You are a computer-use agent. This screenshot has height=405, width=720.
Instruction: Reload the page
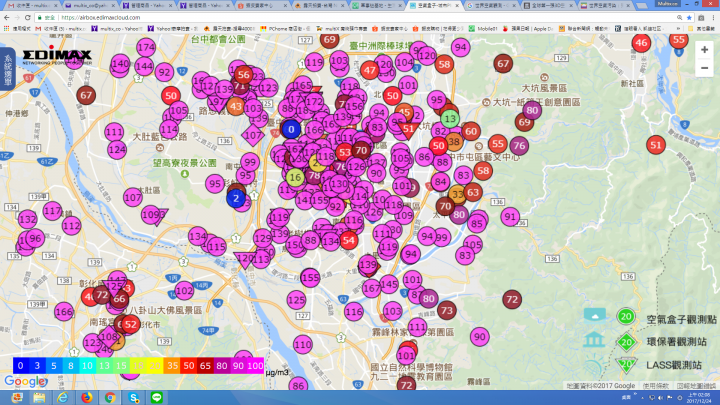pos(28,17)
